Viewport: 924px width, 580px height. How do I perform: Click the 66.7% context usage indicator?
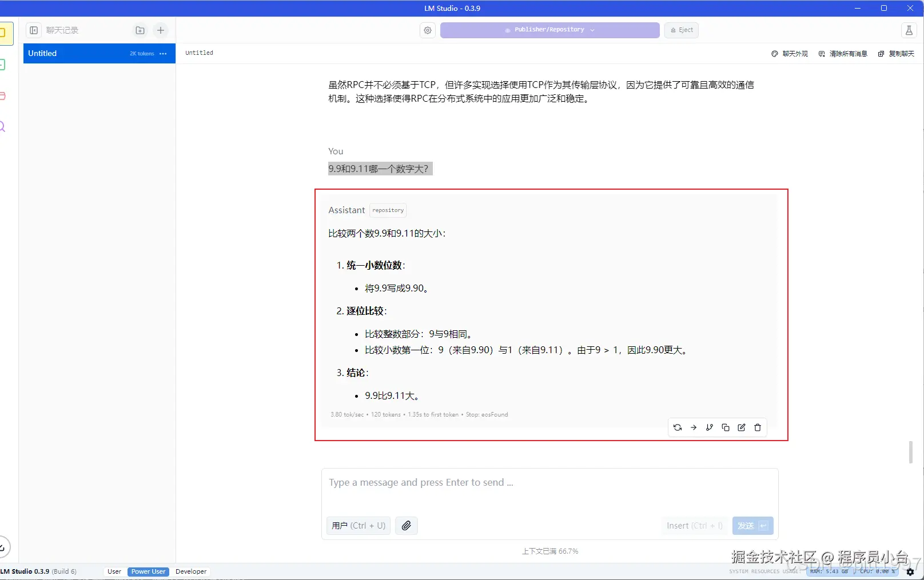tap(549, 551)
